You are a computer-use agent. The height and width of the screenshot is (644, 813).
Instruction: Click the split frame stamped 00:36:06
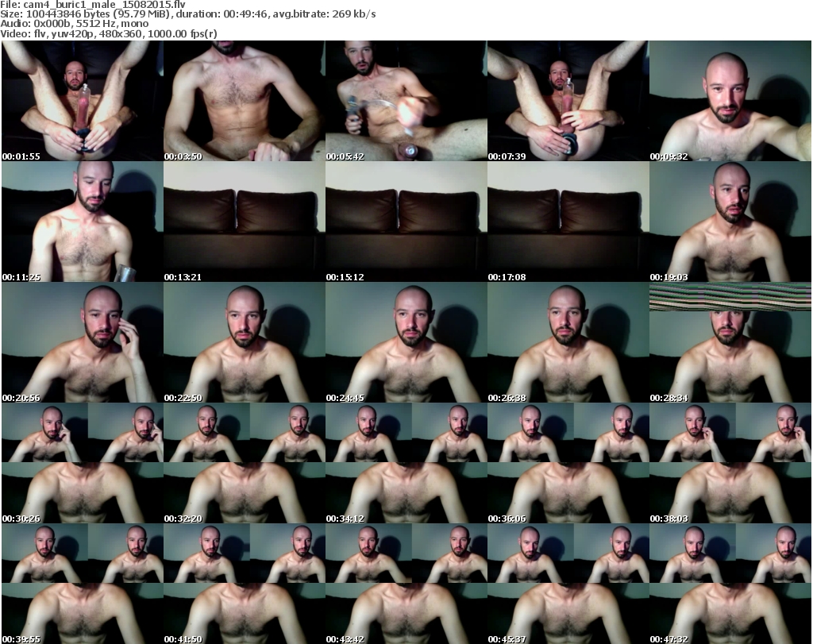pyautogui.click(x=568, y=463)
